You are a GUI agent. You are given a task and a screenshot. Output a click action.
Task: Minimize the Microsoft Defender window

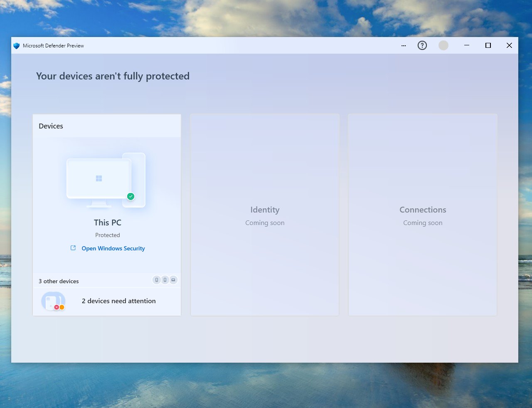467,45
